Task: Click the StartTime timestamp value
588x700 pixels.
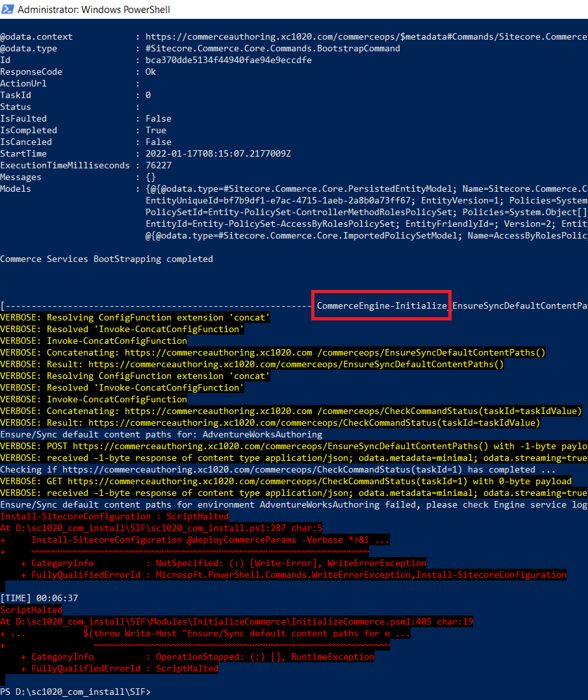Action: pyautogui.click(x=218, y=154)
